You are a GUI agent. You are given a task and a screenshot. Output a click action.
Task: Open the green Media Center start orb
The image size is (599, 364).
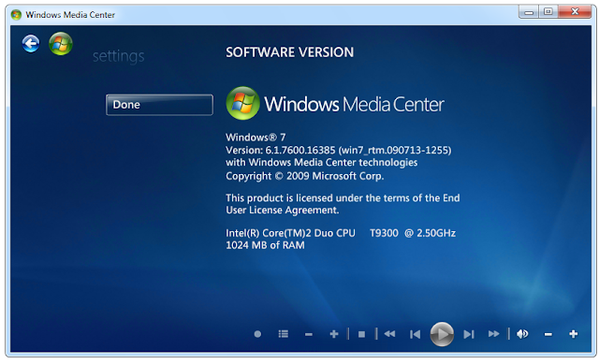pos(61,44)
